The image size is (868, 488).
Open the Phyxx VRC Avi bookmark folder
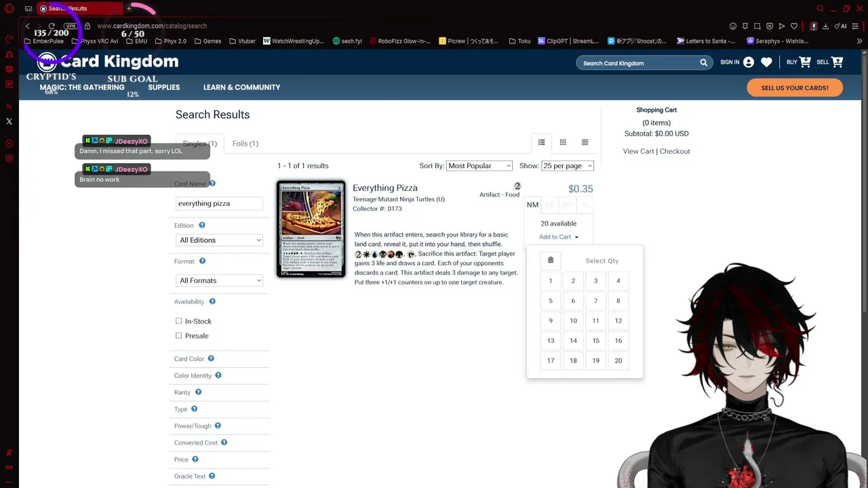tap(94, 41)
